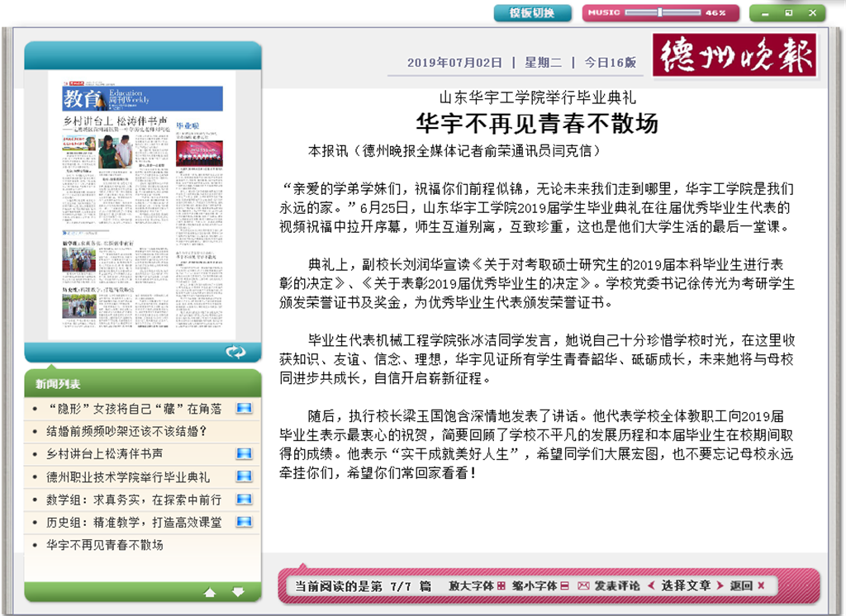Click image icon beside 德州职业技术学院举行毕业典礼
Screen dimensions: 846x616
244,477
